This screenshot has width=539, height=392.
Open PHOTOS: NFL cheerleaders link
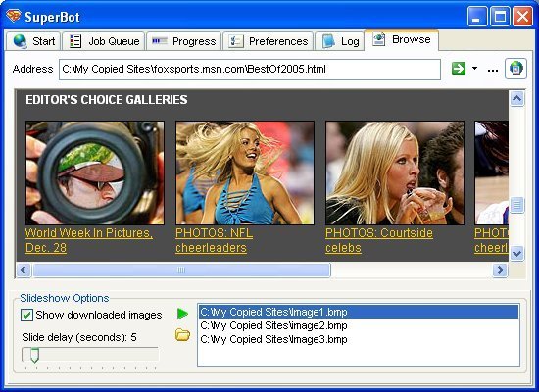pos(214,240)
